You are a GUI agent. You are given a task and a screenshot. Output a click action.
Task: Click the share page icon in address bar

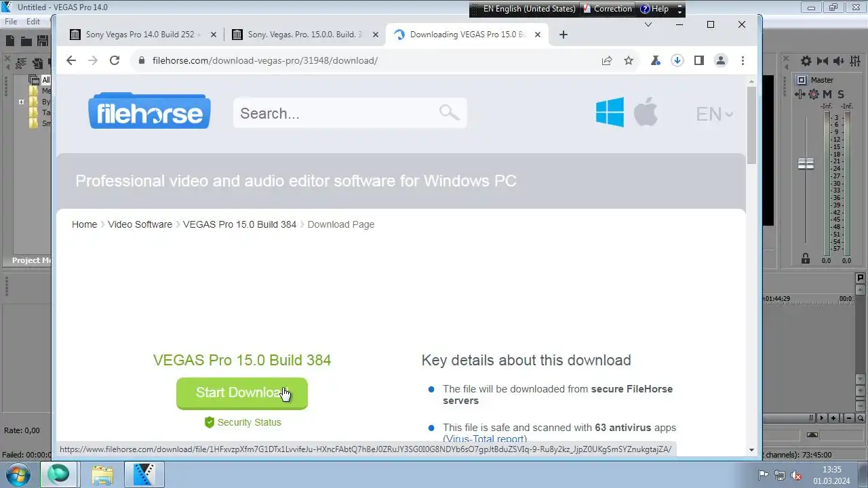[x=607, y=60]
